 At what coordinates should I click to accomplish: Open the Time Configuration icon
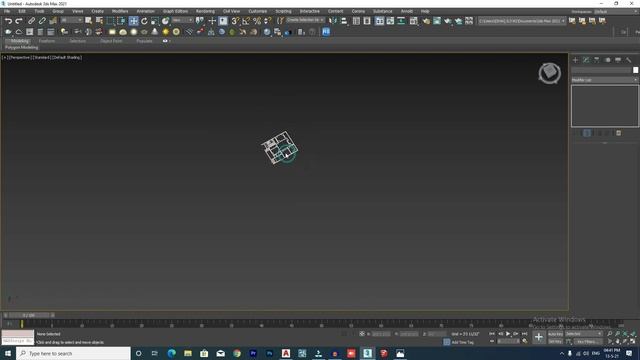[x=525, y=341]
